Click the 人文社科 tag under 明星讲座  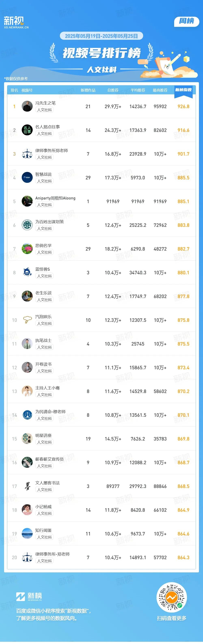(x=44, y=442)
